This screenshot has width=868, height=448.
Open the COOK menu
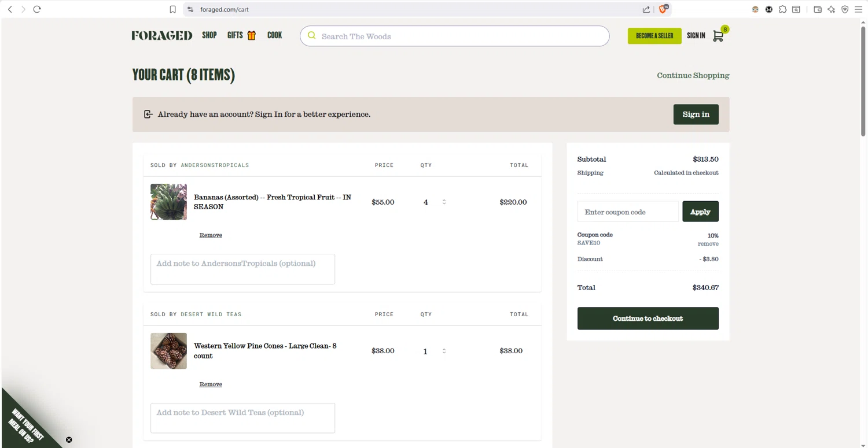(275, 35)
